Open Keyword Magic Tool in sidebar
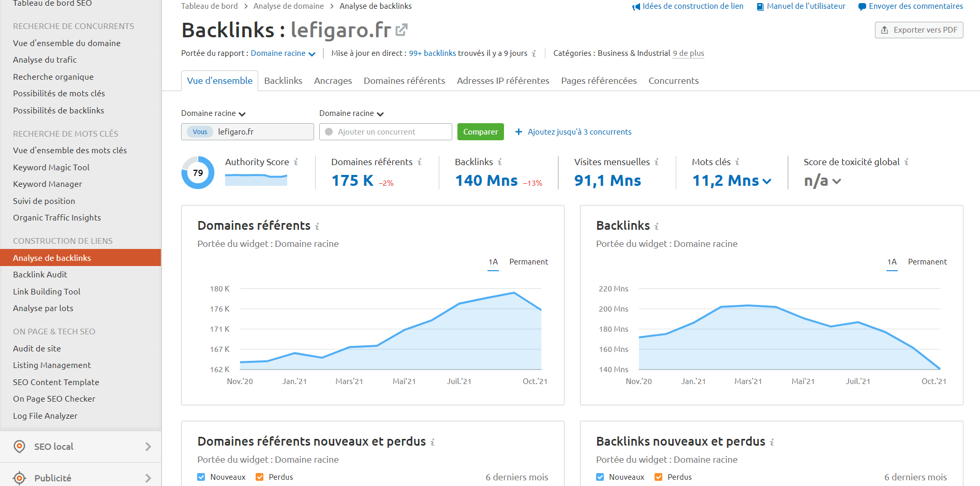This screenshot has height=486, width=980. pyautogui.click(x=51, y=168)
